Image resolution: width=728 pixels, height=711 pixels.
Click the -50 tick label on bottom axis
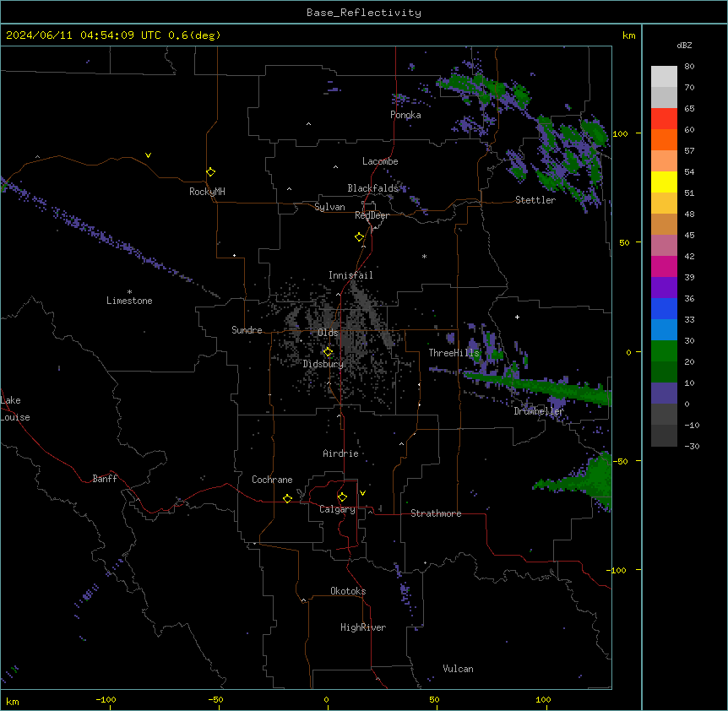tap(216, 699)
